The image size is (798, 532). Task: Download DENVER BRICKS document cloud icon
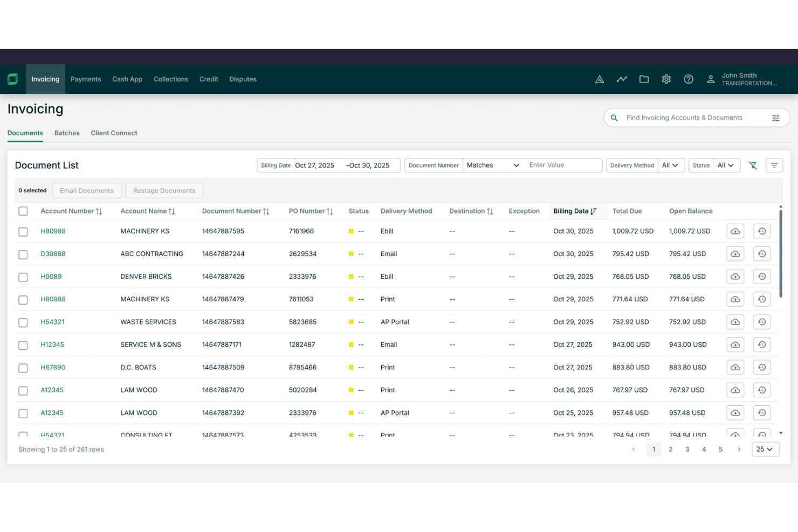pos(735,277)
